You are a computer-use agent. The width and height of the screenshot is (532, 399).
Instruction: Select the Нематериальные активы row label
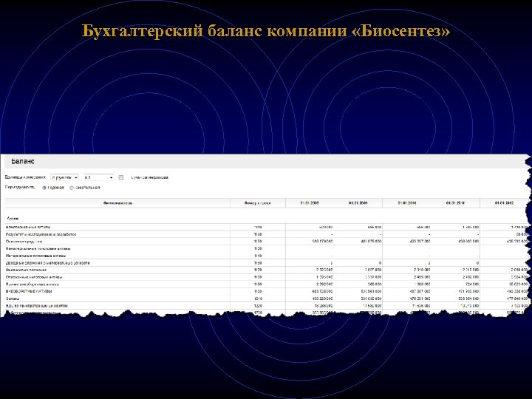pos(28,227)
